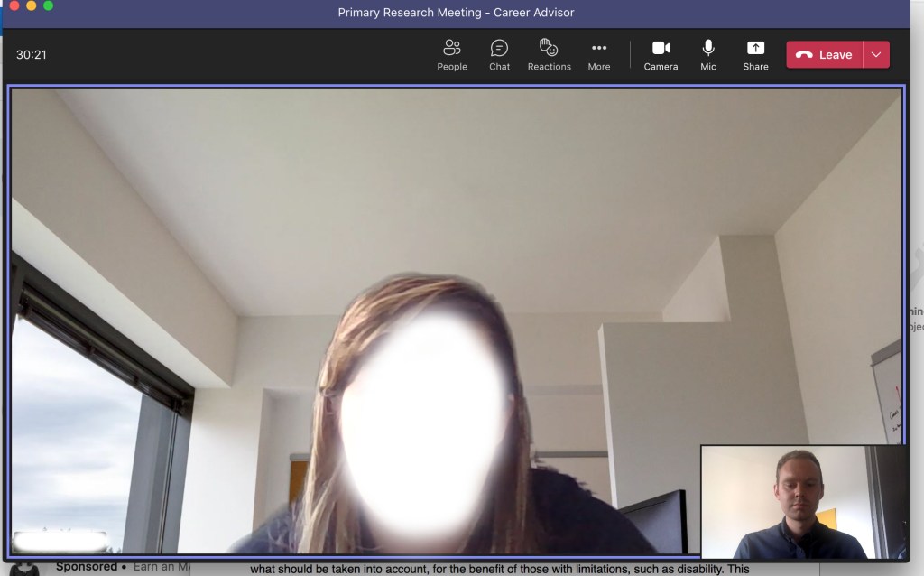Click the participant name label on video
The image size is (924, 576).
61,541
